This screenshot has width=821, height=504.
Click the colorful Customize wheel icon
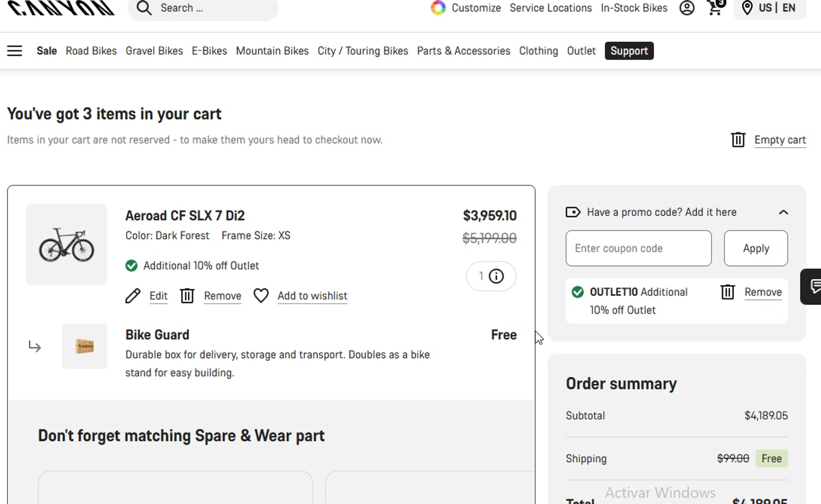click(438, 8)
